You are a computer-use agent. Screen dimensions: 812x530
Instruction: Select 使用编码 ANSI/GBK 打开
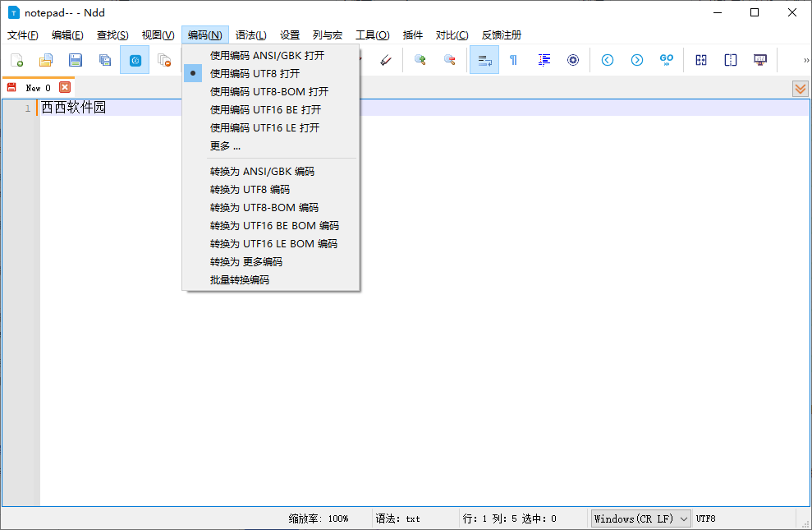pos(271,55)
